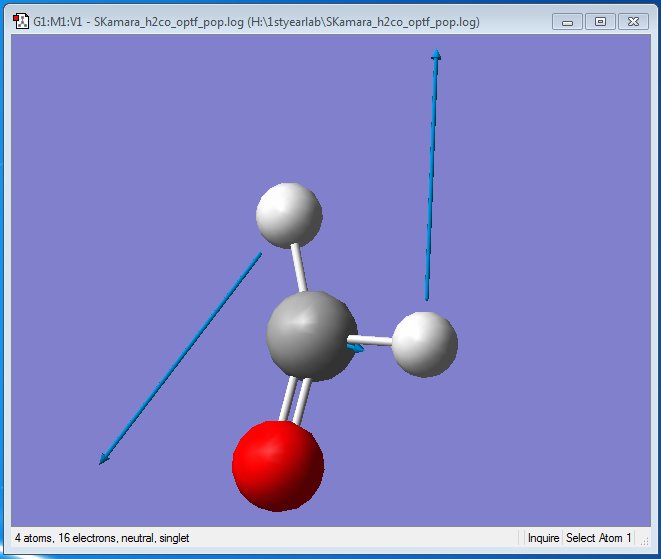Click the window title 'G1:M1:V1 - SKamara_h2co_optf_pop.log'
Screen dimensions: 661x559
click(138, 22)
